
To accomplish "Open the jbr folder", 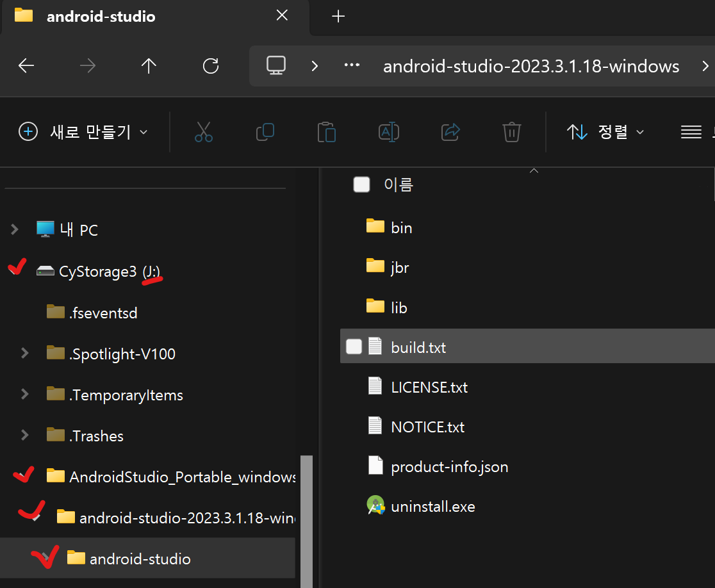I will [399, 268].
